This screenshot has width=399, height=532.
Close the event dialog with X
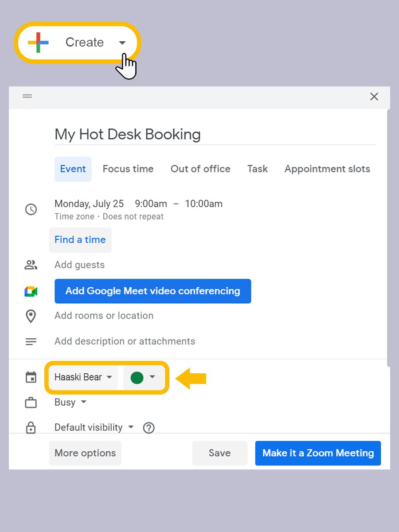click(x=374, y=97)
